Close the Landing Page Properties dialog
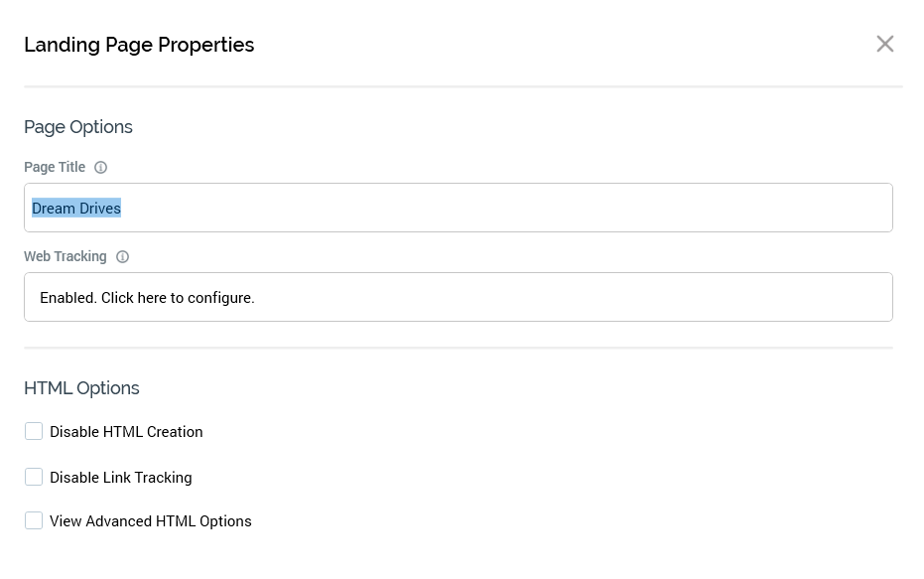The height and width of the screenshot is (579, 924). tap(885, 44)
